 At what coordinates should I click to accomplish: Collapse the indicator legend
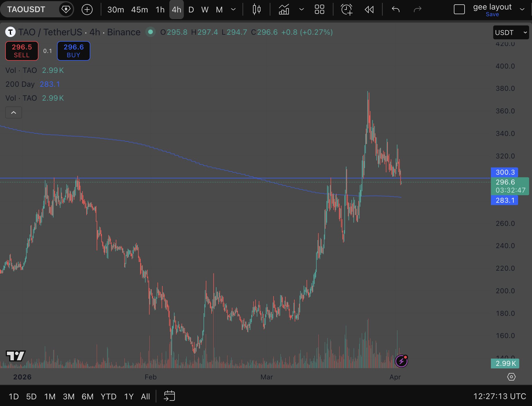coord(14,112)
